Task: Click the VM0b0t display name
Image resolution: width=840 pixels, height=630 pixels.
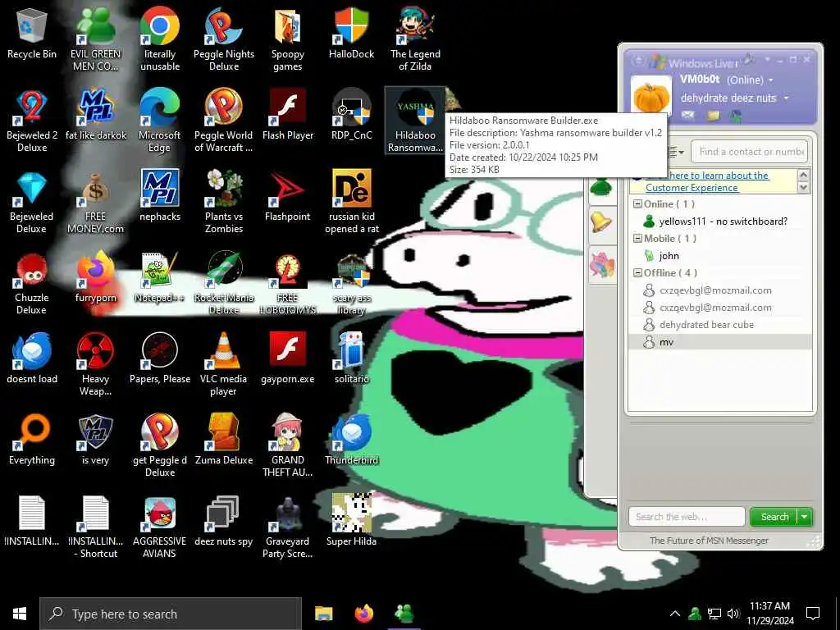Action: coord(701,80)
